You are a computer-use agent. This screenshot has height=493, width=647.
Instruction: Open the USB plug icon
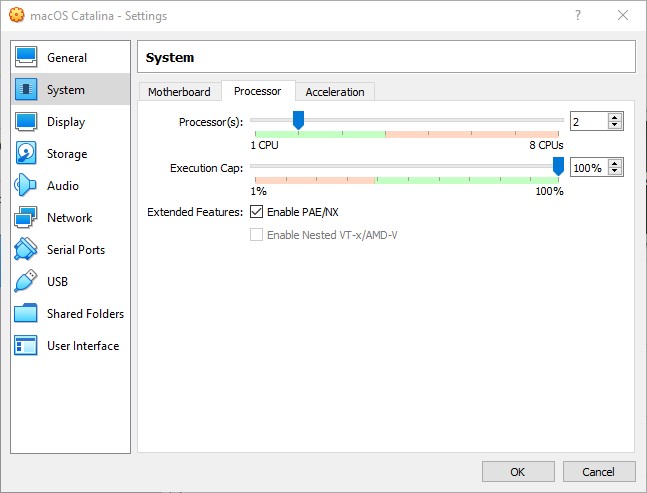[x=26, y=281]
